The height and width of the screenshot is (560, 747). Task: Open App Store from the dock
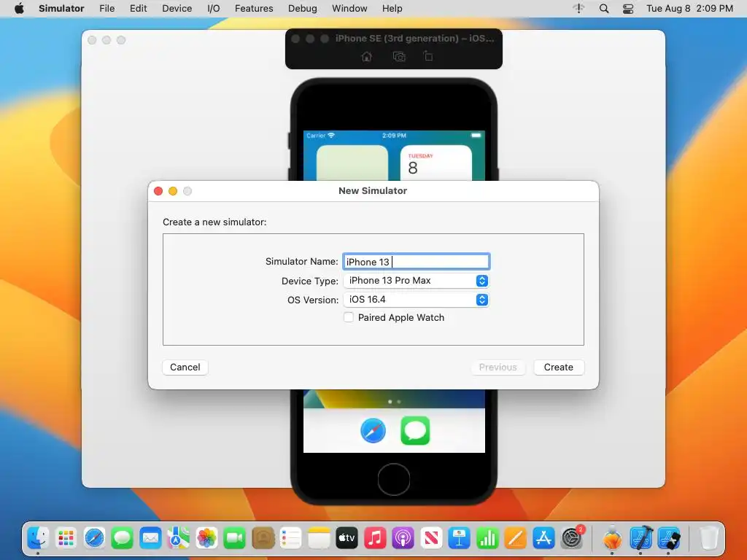point(543,539)
